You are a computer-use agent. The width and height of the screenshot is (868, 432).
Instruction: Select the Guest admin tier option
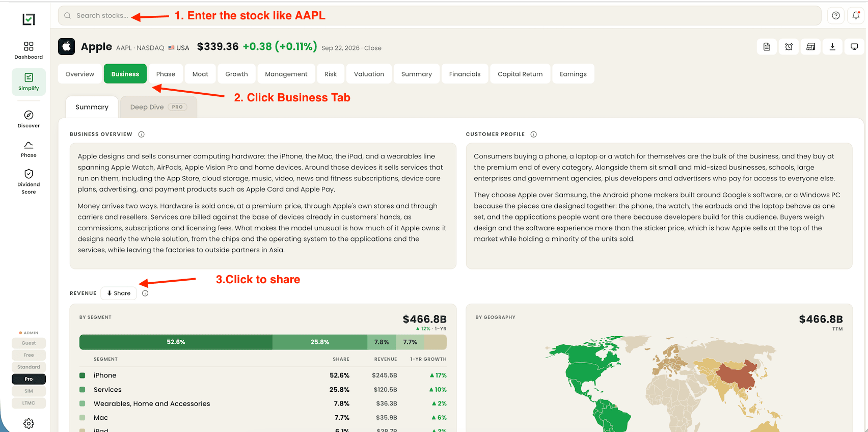[29, 343]
